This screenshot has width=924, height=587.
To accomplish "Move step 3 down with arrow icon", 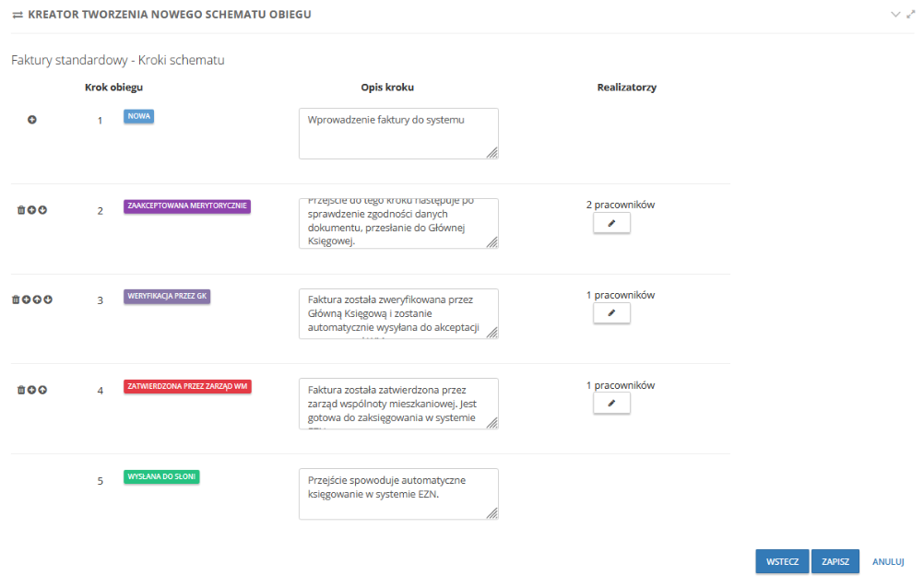I will click(48, 299).
